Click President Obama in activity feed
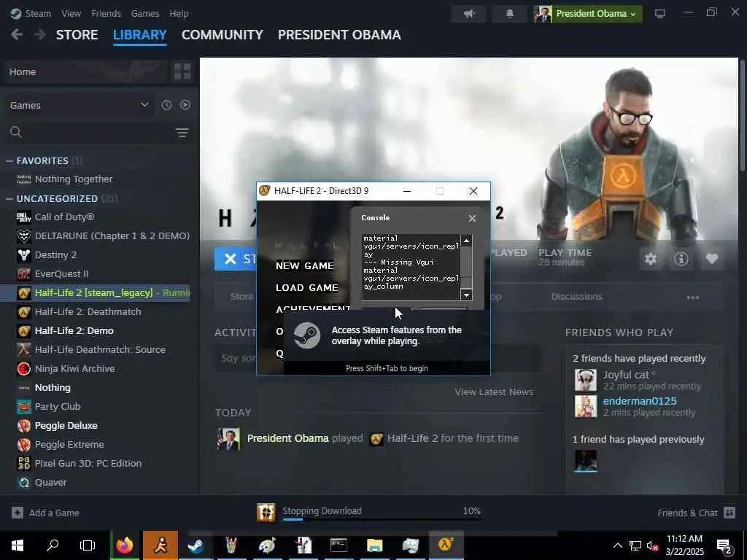 coord(287,438)
